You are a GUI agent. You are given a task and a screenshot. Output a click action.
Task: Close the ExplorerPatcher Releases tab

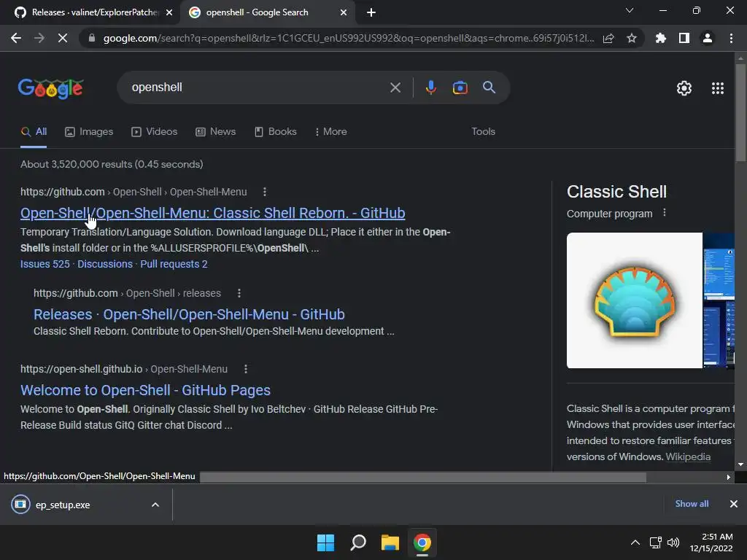[169, 12]
